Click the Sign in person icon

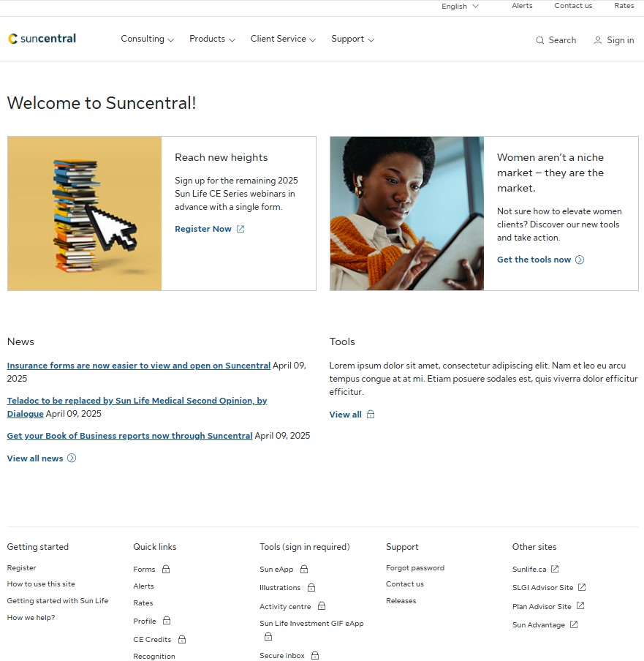click(598, 40)
